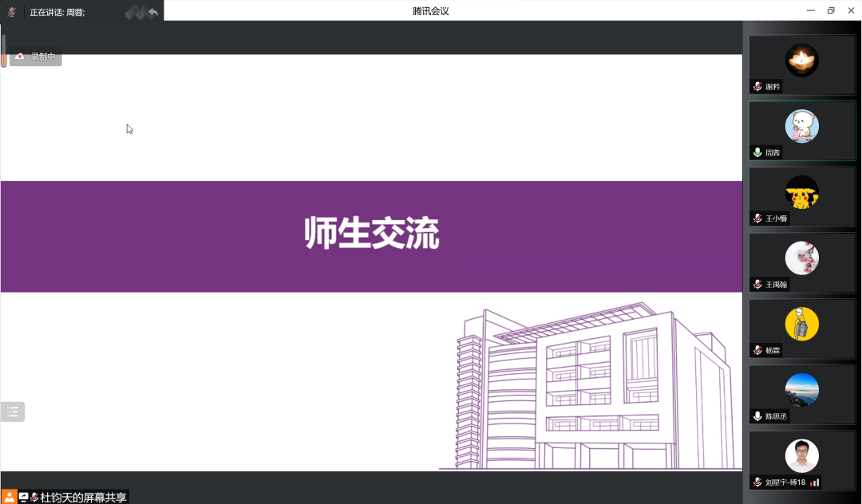Open the list panel button on left edge

pyautogui.click(x=13, y=411)
